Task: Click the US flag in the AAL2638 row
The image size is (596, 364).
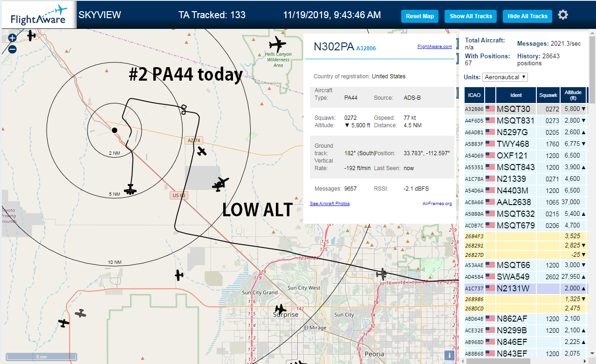Action: coord(490,202)
